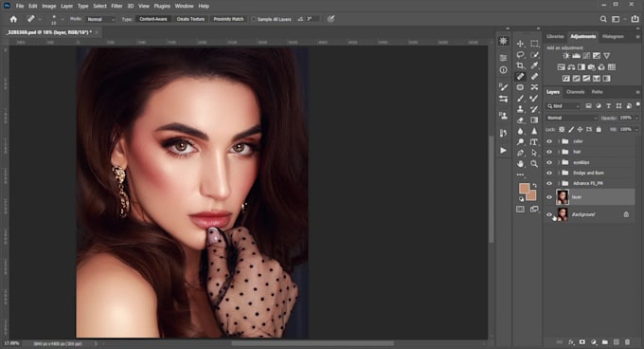Viewport: 644px width, 349px height.
Task: Switch to the Paths tab
Action: click(597, 92)
